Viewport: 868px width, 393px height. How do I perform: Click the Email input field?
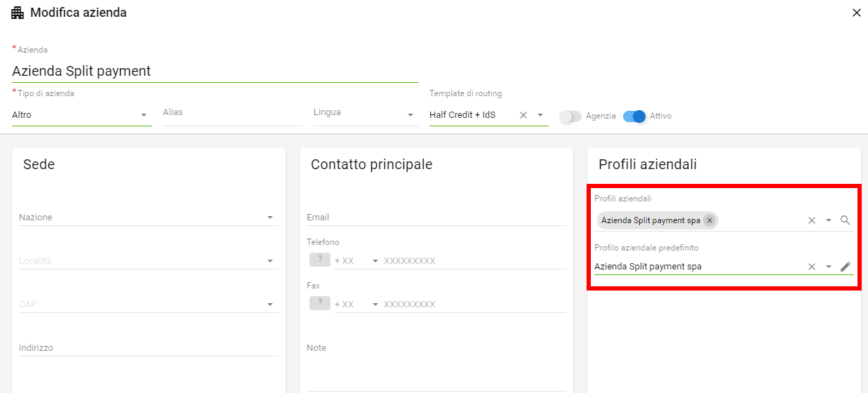click(436, 218)
